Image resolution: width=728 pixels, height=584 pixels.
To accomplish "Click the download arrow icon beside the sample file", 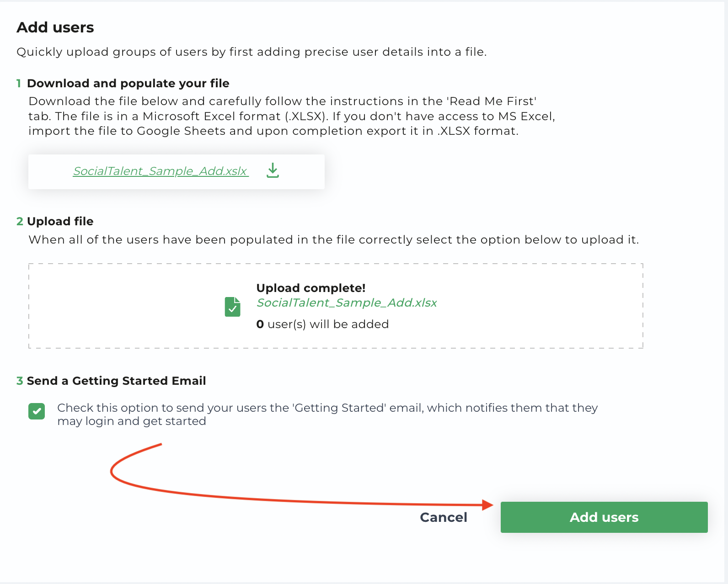I will pyautogui.click(x=273, y=170).
